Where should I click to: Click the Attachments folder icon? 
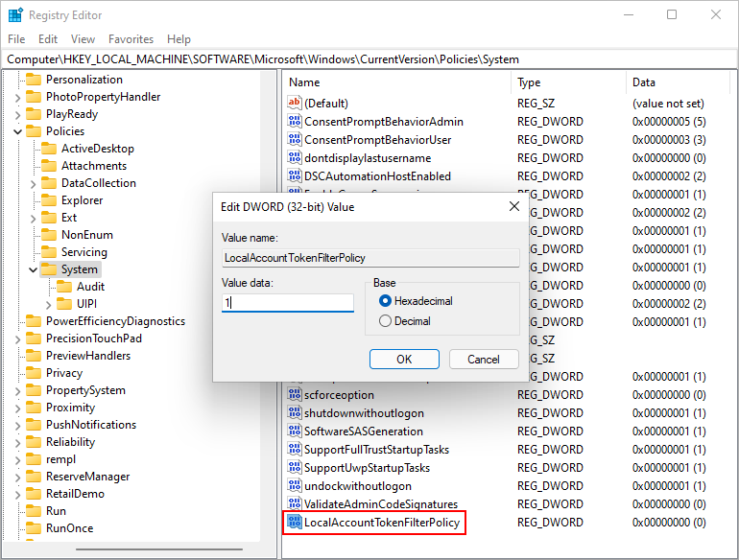(49, 166)
